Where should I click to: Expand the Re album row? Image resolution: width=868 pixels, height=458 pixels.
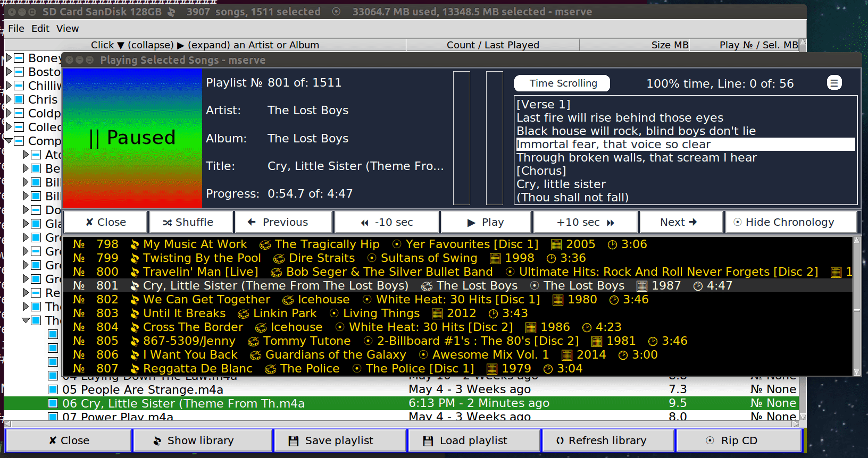point(26,293)
